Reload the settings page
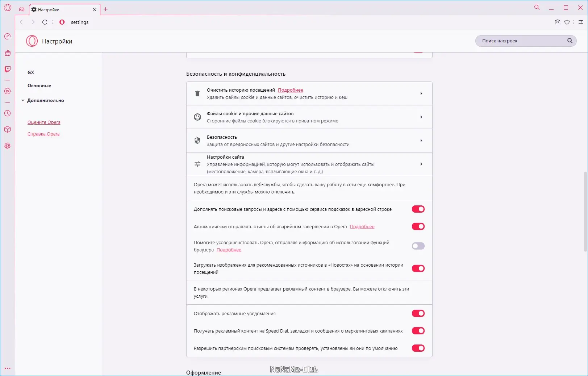This screenshot has width=588, height=376. (x=45, y=22)
